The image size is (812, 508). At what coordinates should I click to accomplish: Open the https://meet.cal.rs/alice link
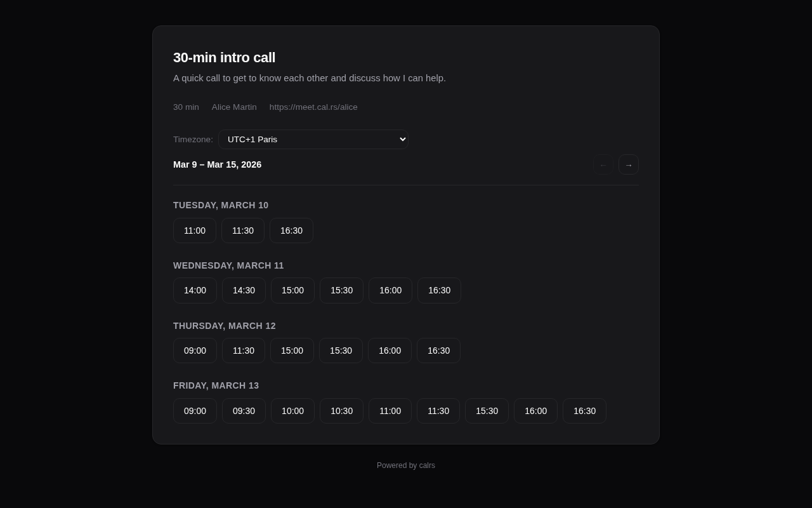[313, 107]
